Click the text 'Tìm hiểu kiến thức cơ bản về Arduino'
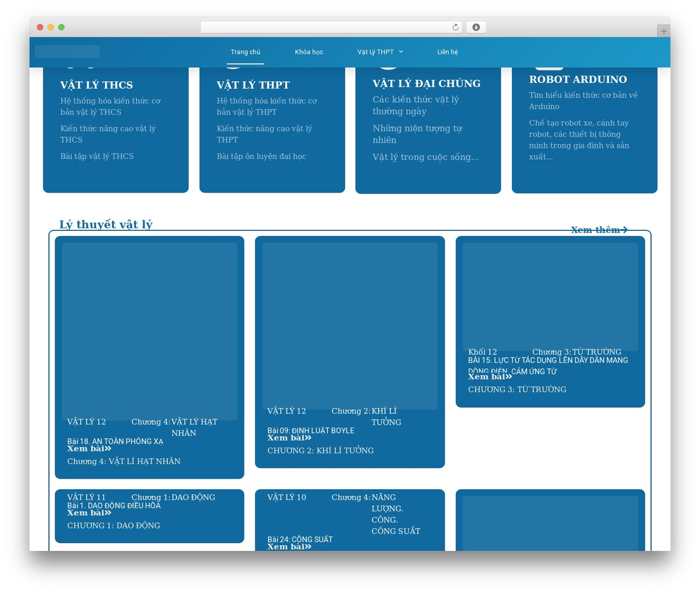 coord(583,101)
